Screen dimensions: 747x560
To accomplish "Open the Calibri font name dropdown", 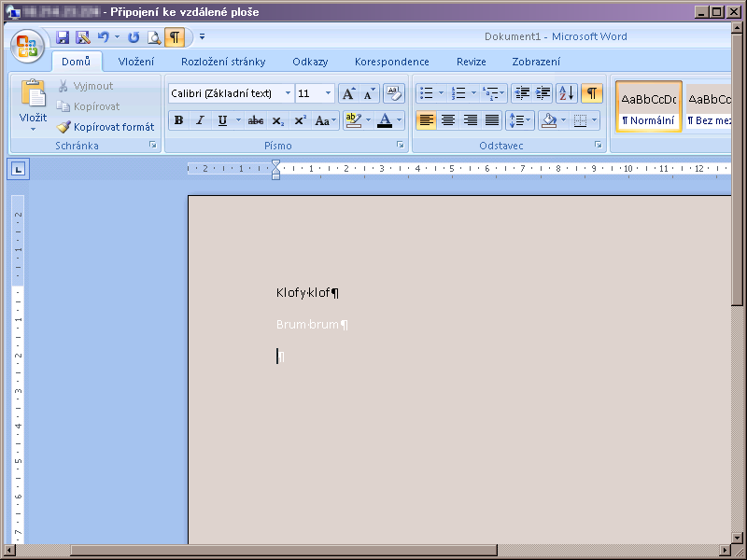I will (288, 93).
